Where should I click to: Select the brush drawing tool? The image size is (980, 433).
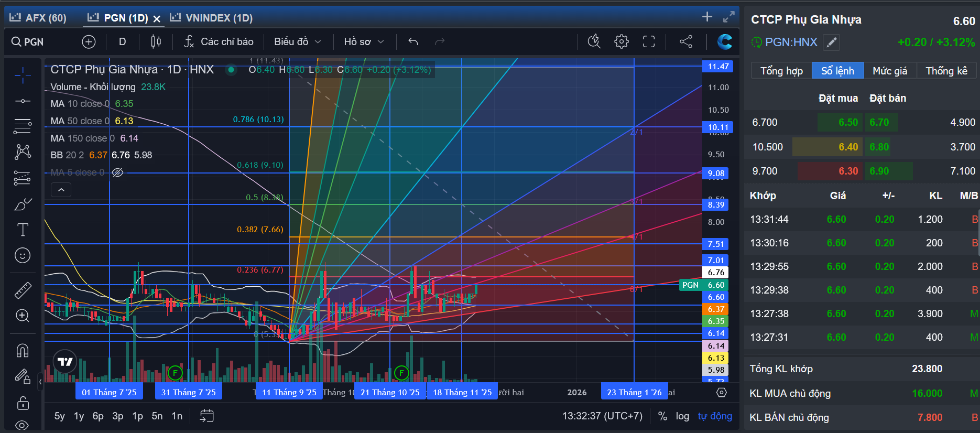(23, 204)
